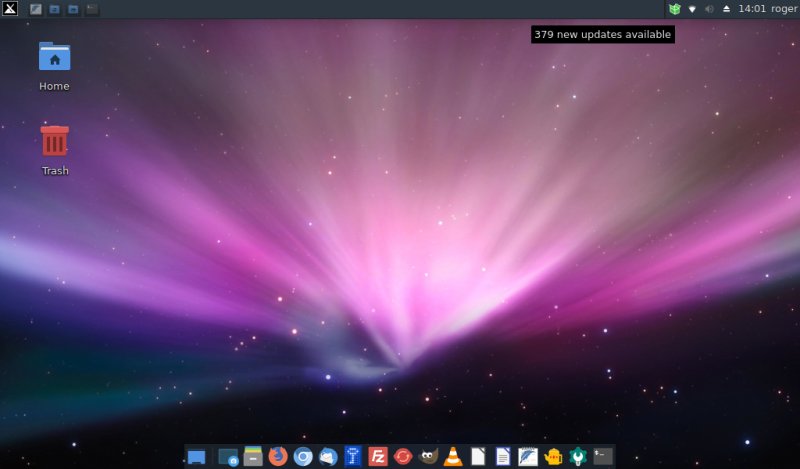The height and width of the screenshot is (469, 800).
Task: Launch VLC media player from the dock
Action: pyautogui.click(x=453, y=456)
